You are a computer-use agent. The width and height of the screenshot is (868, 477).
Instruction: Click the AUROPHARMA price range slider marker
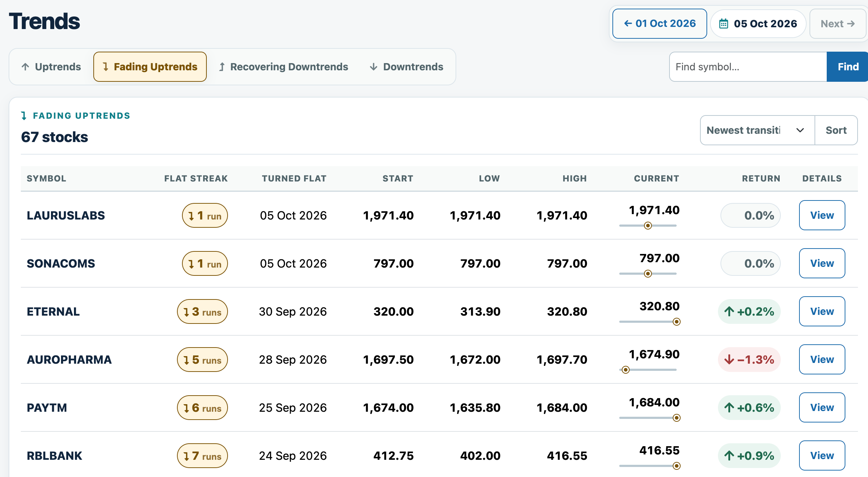[x=626, y=370]
